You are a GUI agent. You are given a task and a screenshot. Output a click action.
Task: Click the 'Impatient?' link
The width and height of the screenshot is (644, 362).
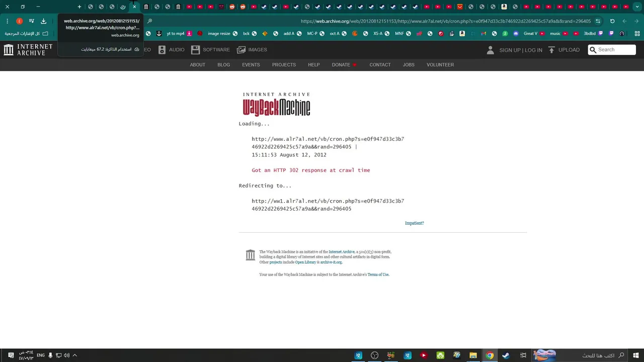pyautogui.click(x=415, y=223)
